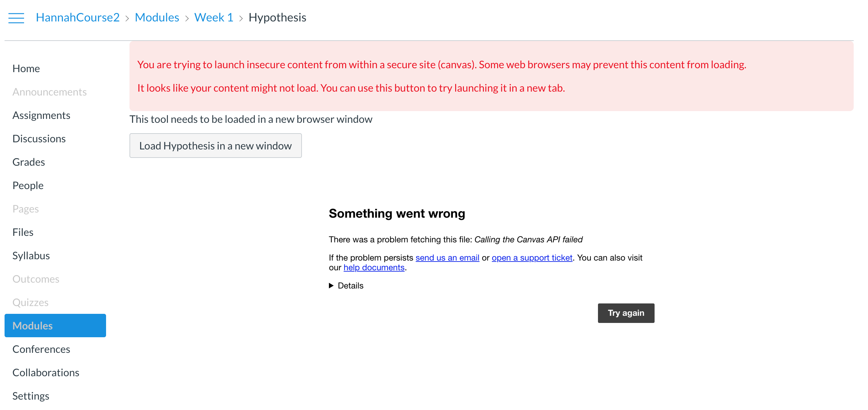Screen dimensions: 868x410
Task: View the Syllabus
Action: point(31,255)
